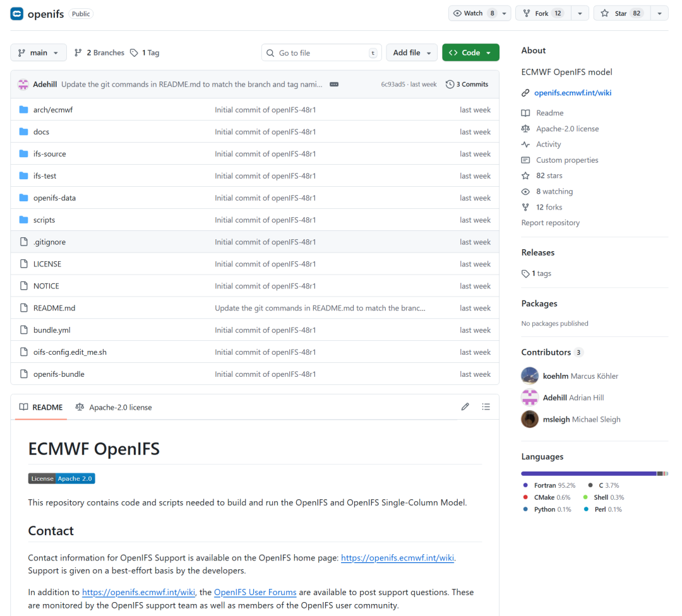Click the fork icon beside 12 forks
Viewport: 682px width, 616px height.
(x=525, y=208)
